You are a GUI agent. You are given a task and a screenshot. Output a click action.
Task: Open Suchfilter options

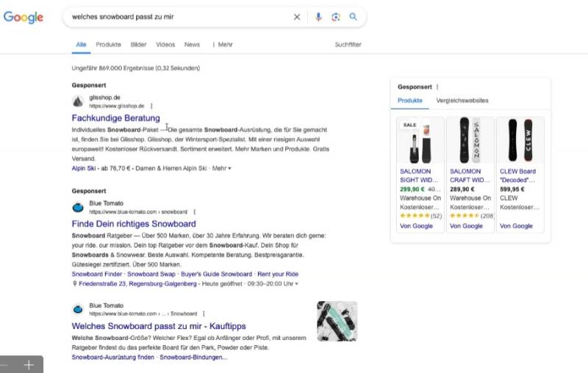[348, 45]
